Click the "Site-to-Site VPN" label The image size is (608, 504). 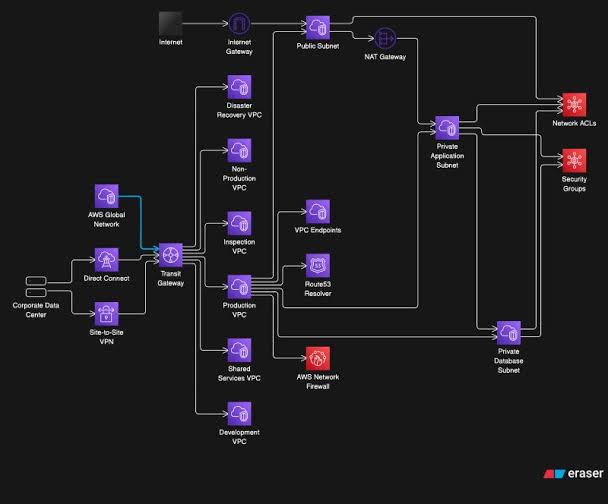107,337
